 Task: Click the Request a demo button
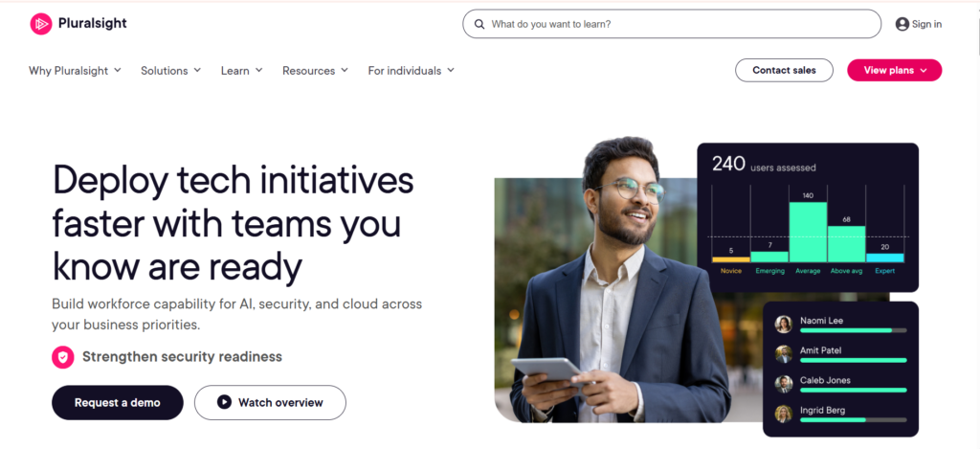[118, 403]
